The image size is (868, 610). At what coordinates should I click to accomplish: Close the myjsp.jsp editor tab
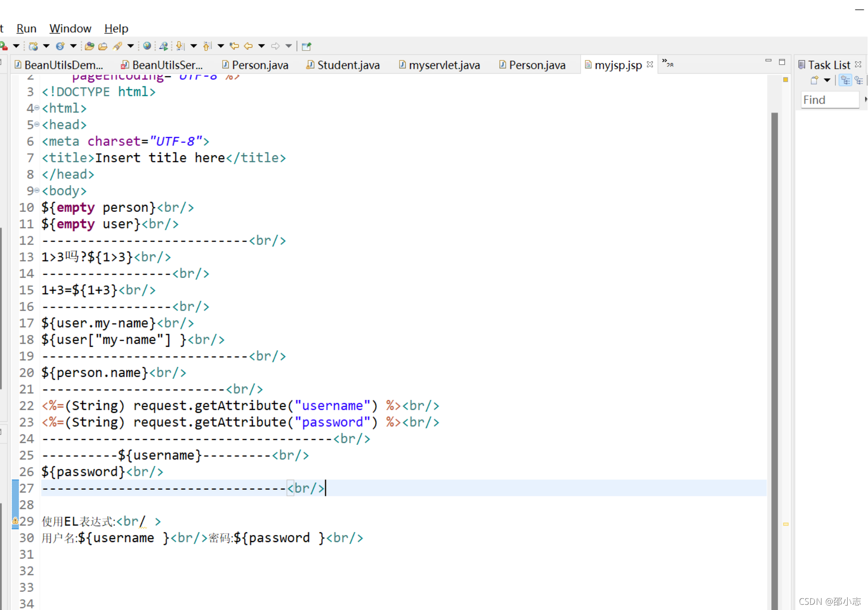[650, 64]
